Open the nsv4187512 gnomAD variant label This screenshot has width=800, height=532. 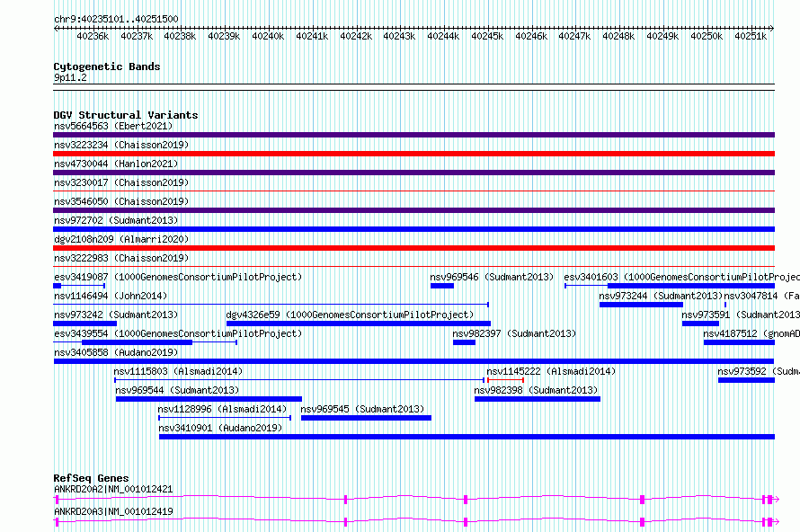click(751, 333)
